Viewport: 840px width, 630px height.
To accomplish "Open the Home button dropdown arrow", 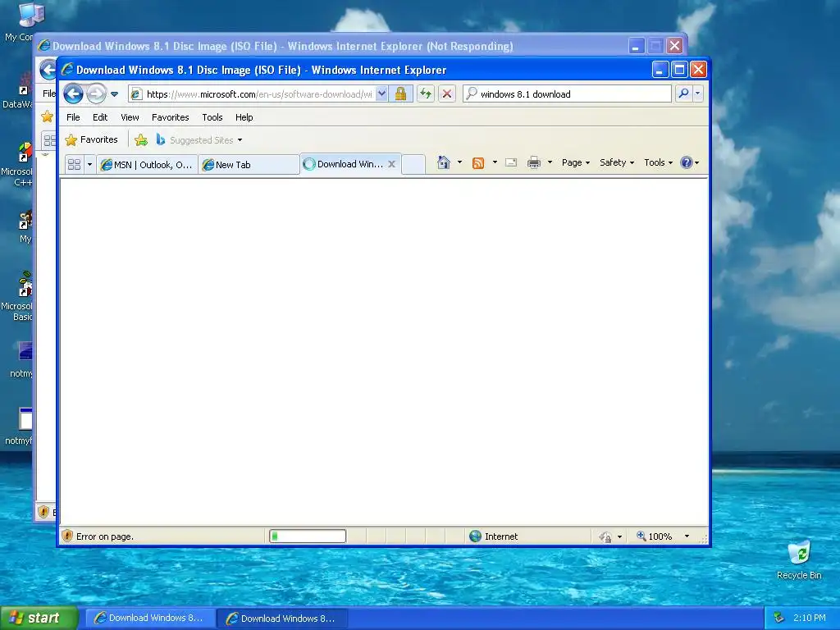I will click(459, 162).
